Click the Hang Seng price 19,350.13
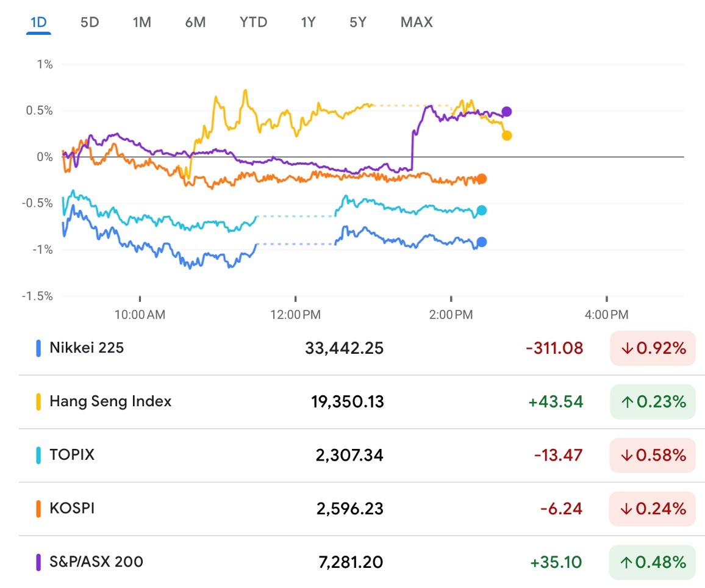This screenshot has height=588, width=705. coord(348,402)
